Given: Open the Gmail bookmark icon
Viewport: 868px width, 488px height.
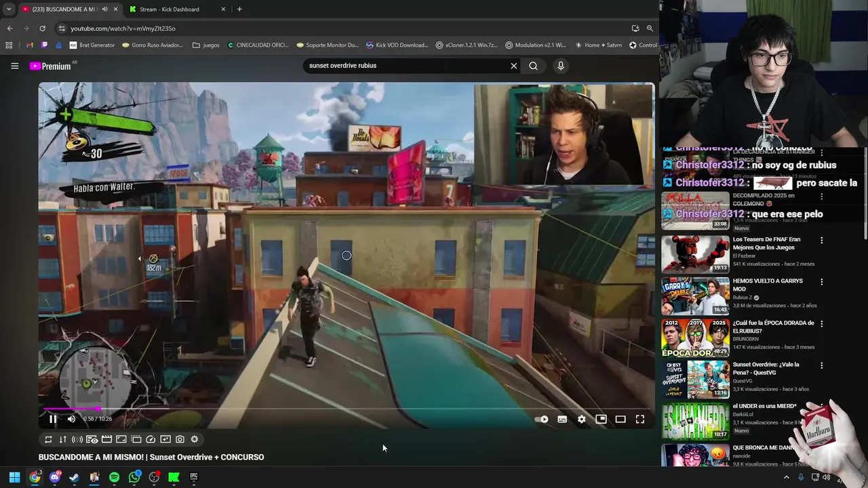Looking at the screenshot, I should (x=30, y=45).
